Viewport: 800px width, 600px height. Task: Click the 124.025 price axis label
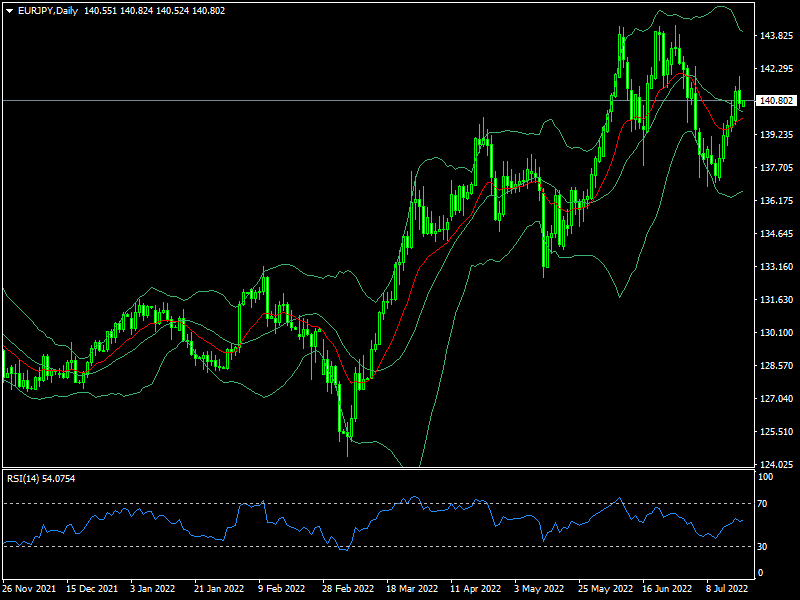(x=777, y=464)
